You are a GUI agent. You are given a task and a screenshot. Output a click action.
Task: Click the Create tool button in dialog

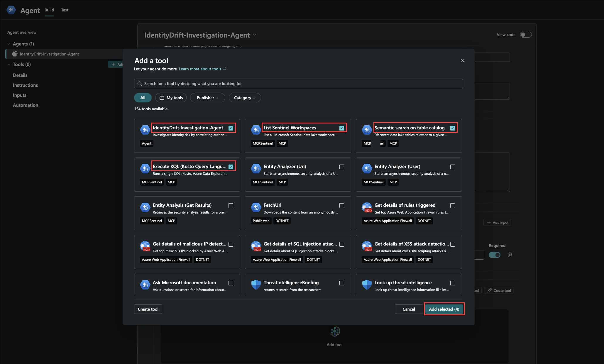pyautogui.click(x=148, y=309)
